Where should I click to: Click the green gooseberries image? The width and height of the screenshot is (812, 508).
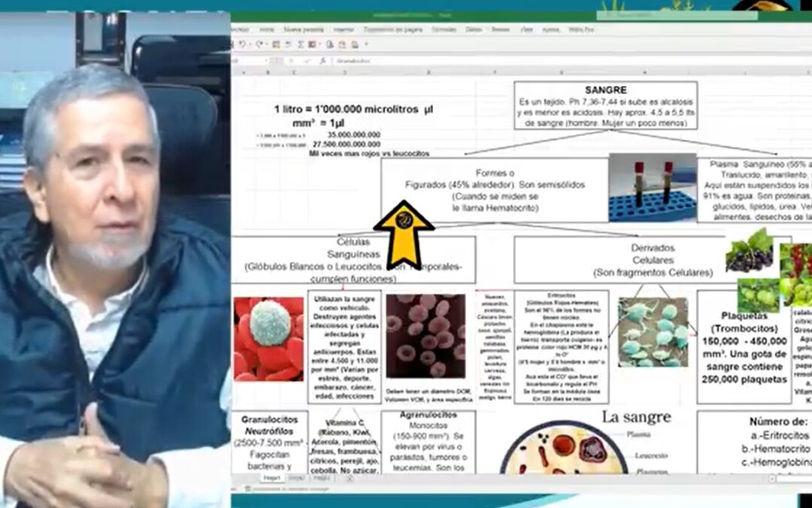(758, 296)
